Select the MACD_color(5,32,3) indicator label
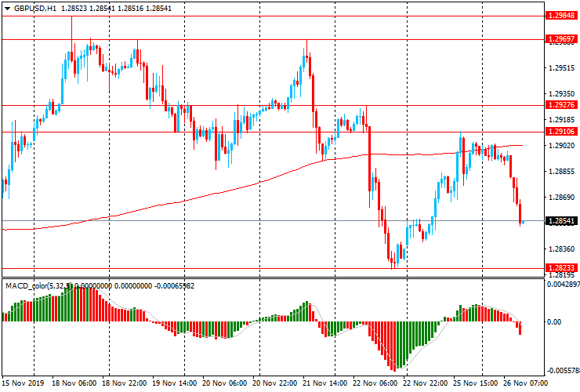 38,285
